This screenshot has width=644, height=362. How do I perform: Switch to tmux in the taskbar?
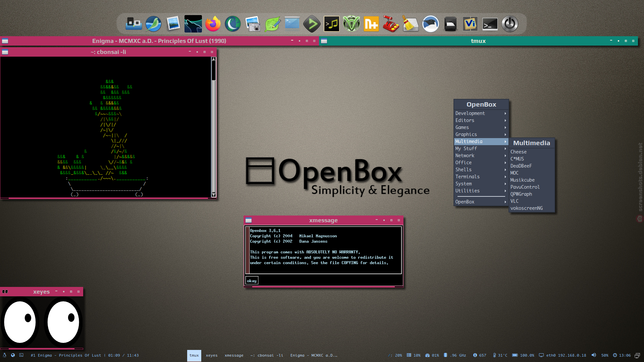click(x=194, y=356)
